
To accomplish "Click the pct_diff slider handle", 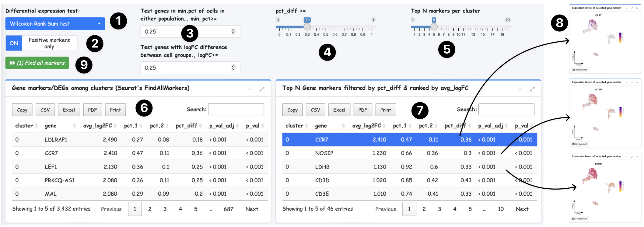I will pyautogui.click(x=307, y=27).
